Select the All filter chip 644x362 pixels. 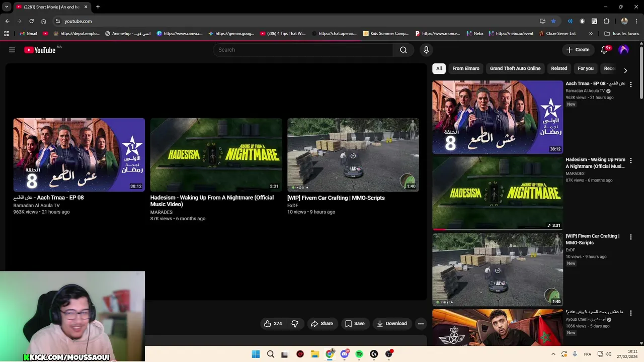[439, 68]
